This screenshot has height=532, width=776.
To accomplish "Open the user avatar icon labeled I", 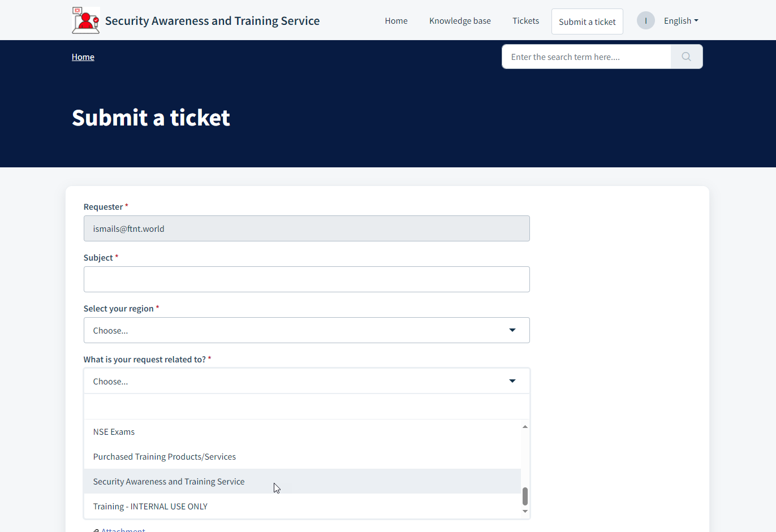I will [645, 20].
